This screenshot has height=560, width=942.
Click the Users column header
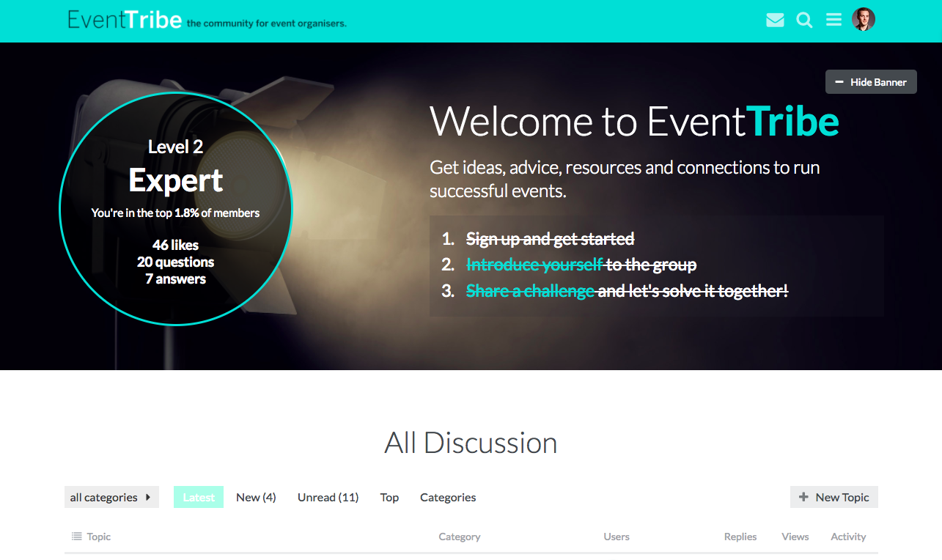click(x=617, y=537)
